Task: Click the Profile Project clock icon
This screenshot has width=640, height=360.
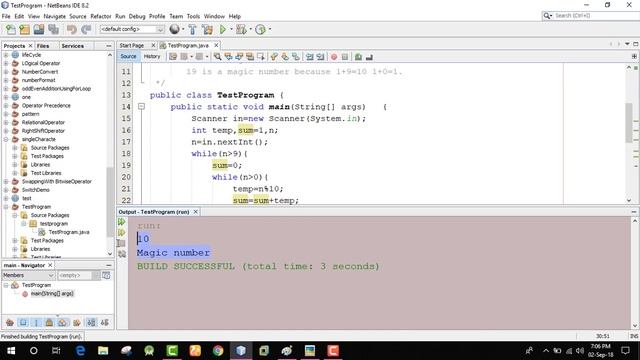Action: 260,29
